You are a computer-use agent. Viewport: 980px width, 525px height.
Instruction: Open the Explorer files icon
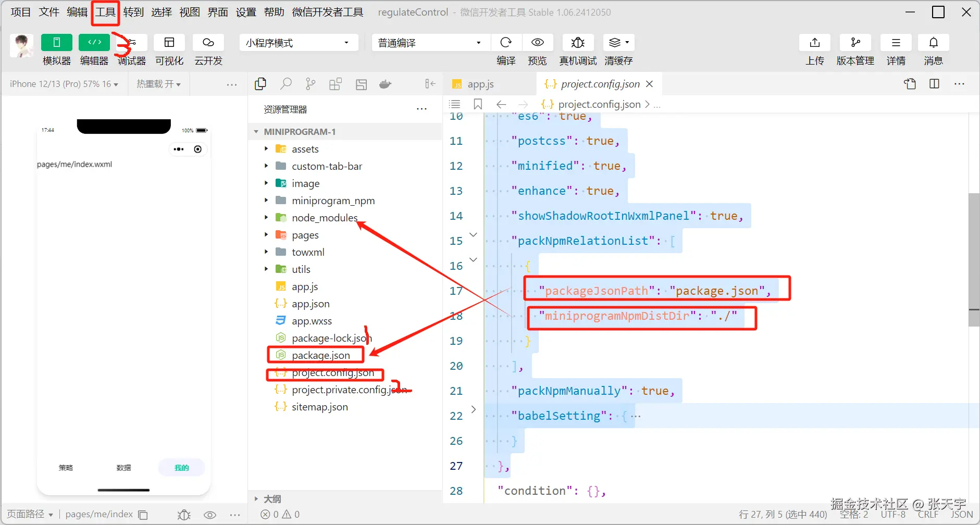click(260, 84)
